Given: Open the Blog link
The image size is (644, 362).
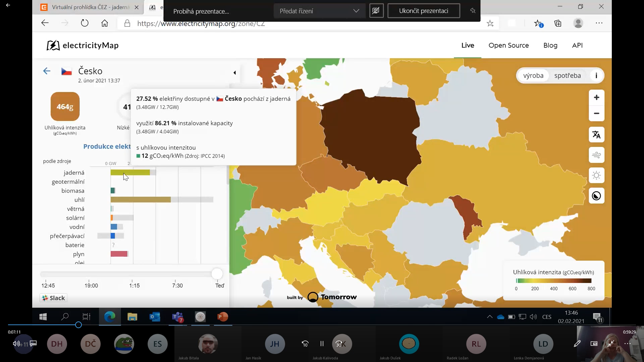Looking at the screenshot, I should point(550,45).
